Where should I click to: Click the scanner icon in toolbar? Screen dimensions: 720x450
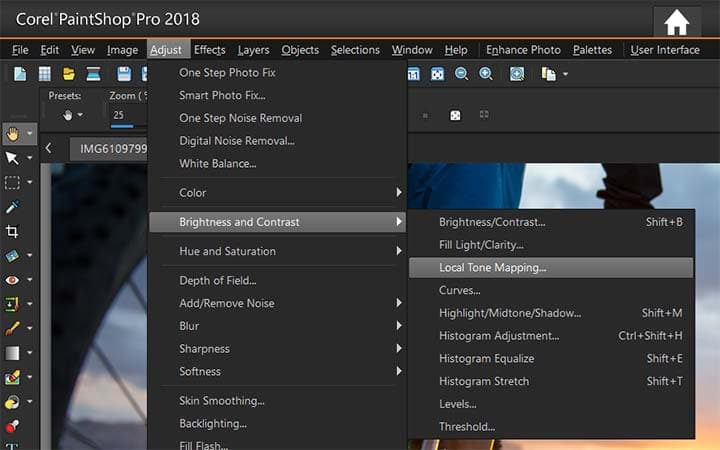point(93,74)
